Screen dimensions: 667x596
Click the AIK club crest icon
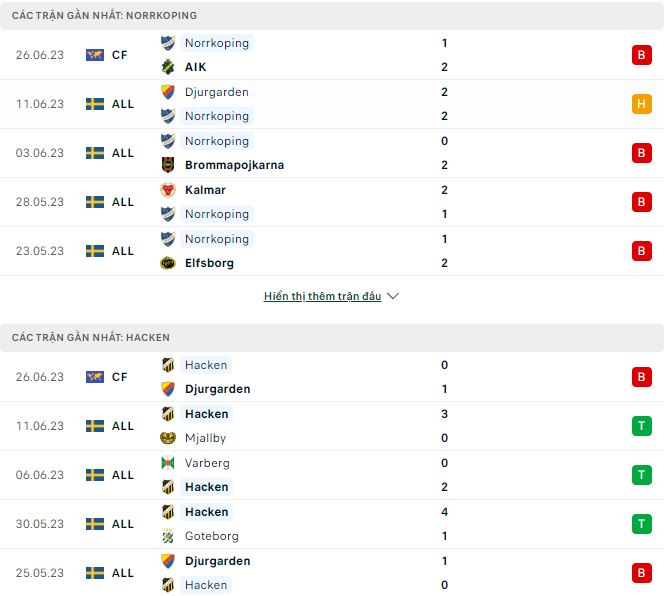point(167,67)
